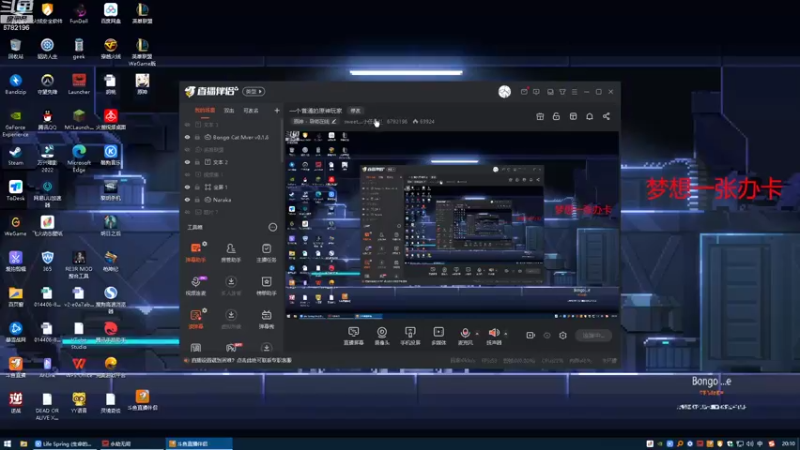Add a screen capture source from bottom toolbar
Screen dimensions: 800x450
pos(353,336)
